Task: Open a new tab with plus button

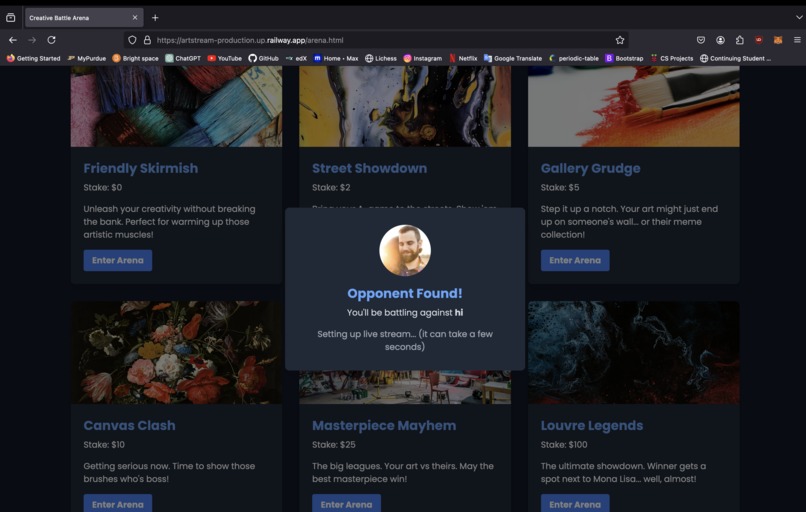Action: point(155,18)
